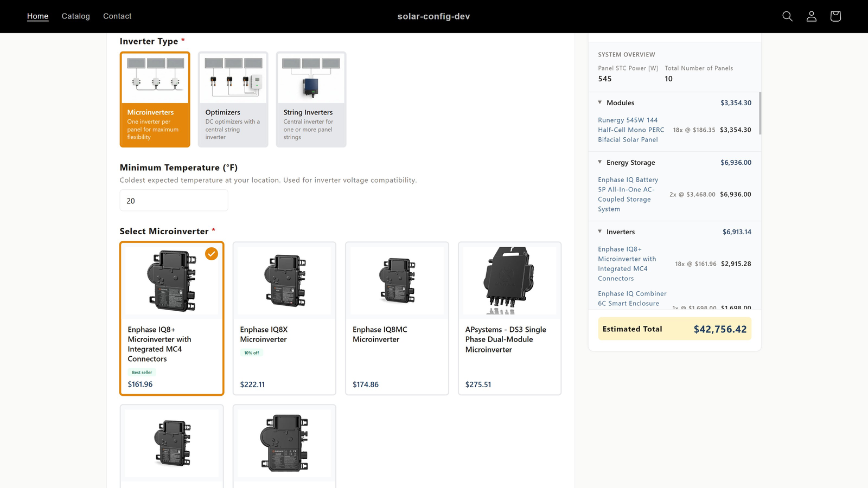Select the APsystems DS3 Dual-Module Microinverter card

pos(510,318)
